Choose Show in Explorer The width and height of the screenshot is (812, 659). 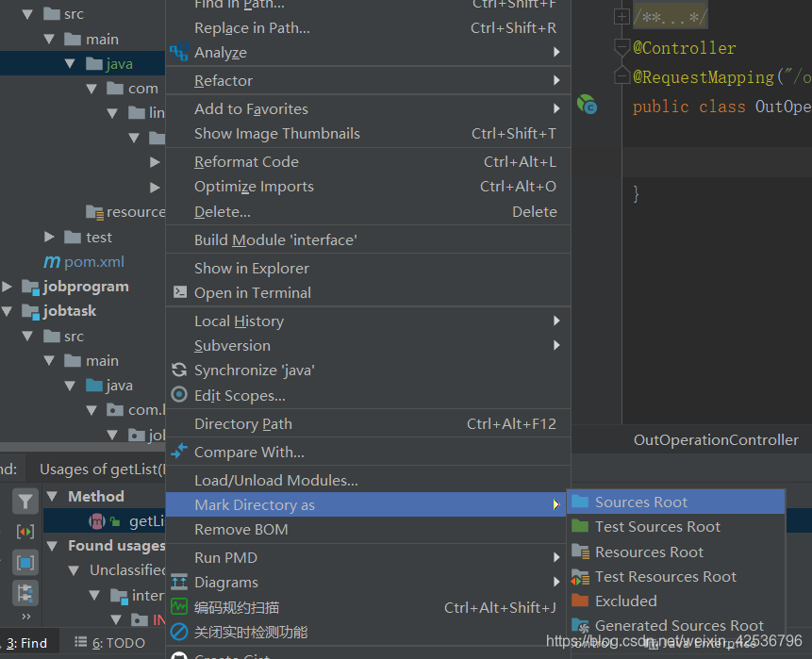pyautogui.click(x=368, y=268)
